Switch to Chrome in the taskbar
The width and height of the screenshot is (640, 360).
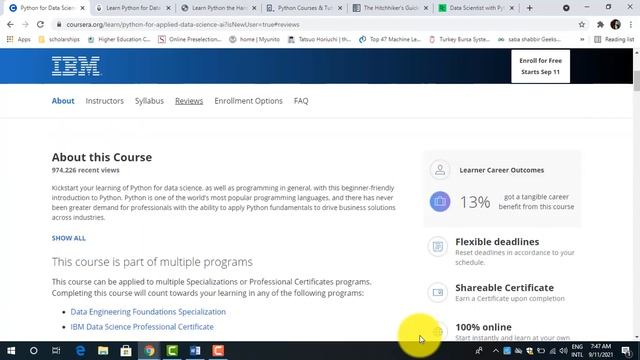(x=149, y=351)
